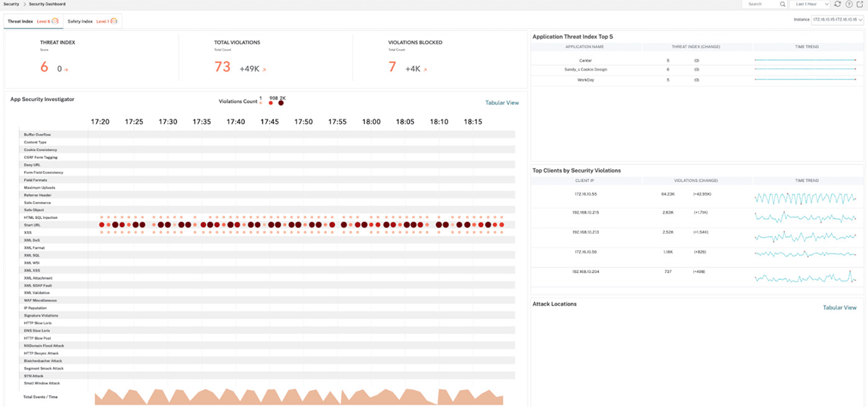
Task: Click the Total Violations trend arrow icon
Action: pyautogui.click(x=264, y=70)
